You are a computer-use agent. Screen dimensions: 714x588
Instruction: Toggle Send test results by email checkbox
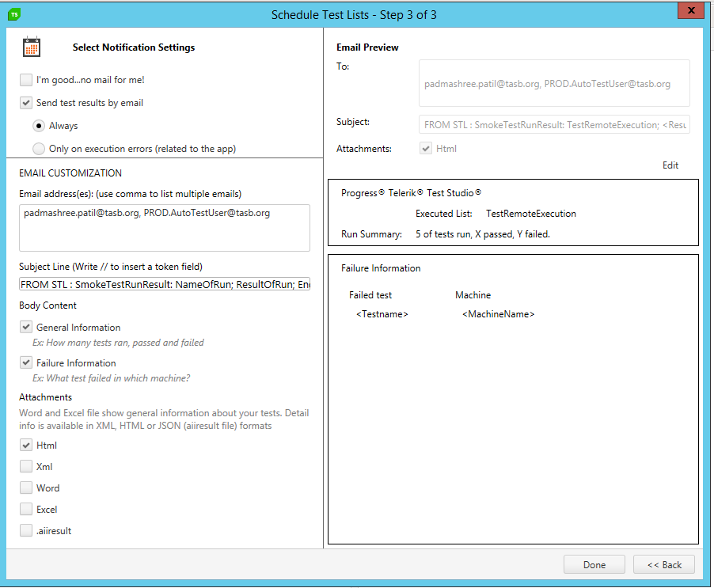coord(27,103)
